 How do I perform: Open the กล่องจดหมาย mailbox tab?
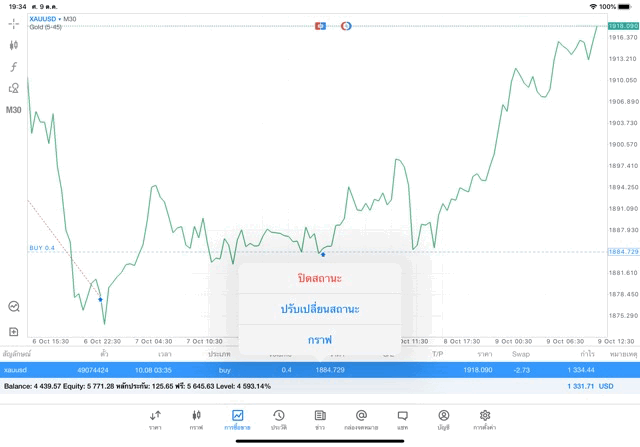click(361, 419)
